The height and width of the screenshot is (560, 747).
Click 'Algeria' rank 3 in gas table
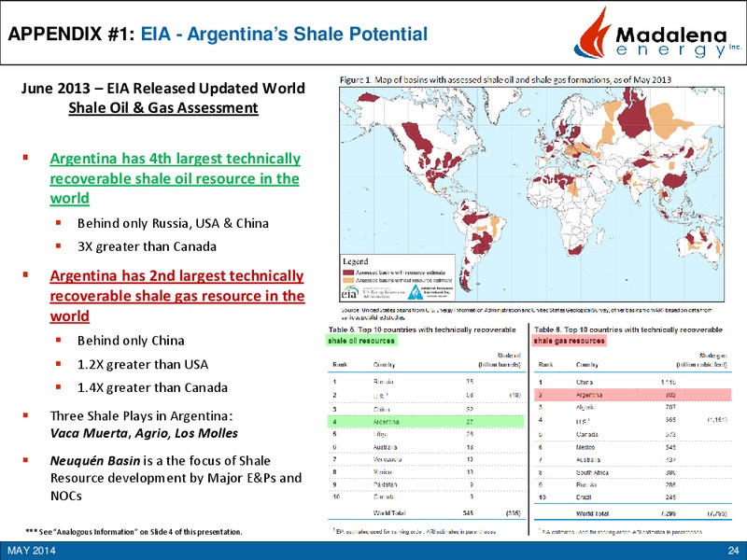click(x=585, y=408)
